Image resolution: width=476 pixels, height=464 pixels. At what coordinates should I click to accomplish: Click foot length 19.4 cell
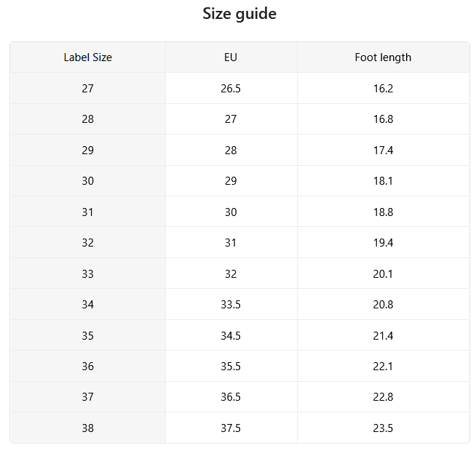383,242
